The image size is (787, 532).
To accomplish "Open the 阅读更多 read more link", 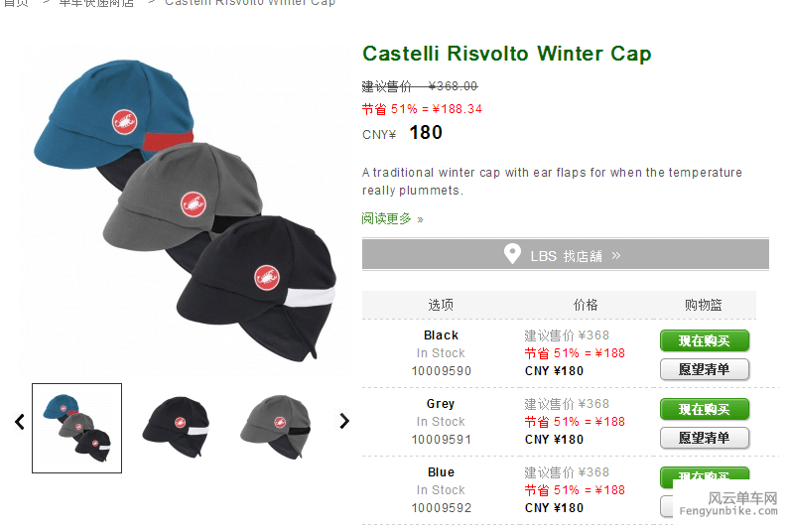I will (392, 218).
